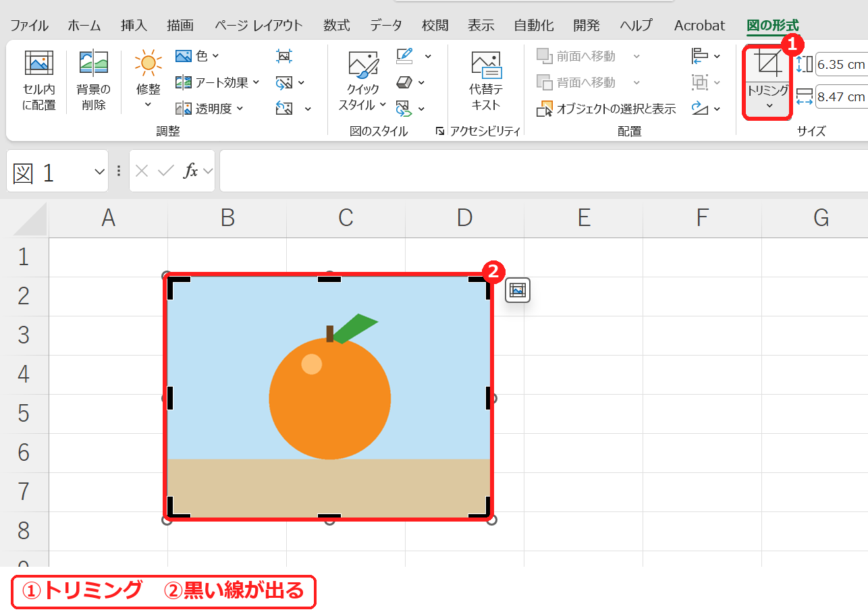Viewport: 868px width, 614px height.
Task: Open the Shape Format (図の形式) tab
Action: [x=772, y=26]
